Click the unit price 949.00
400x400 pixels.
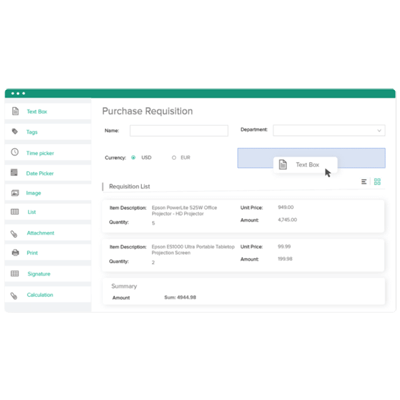286,207
